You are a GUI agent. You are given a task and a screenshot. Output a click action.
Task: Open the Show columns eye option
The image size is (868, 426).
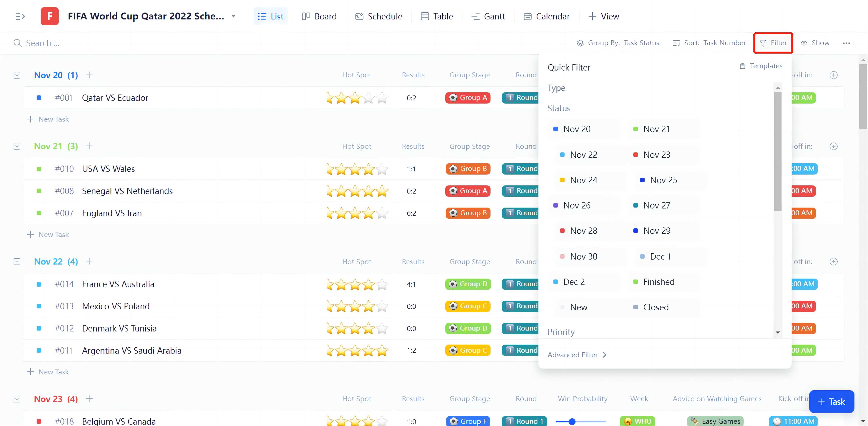tap(815, 43)
